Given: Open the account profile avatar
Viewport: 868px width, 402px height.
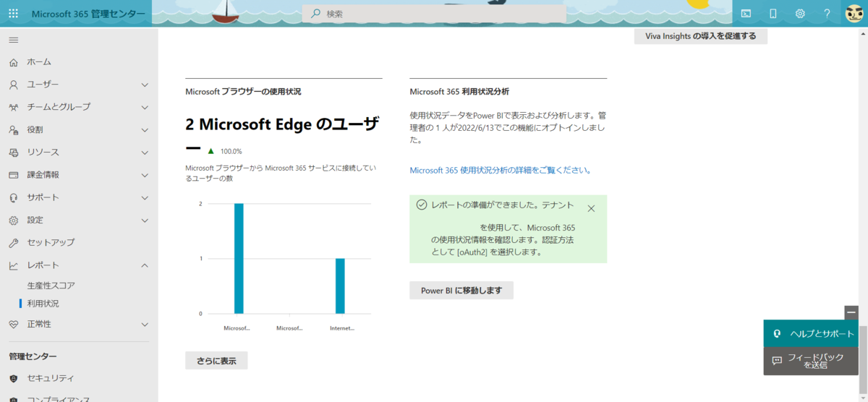Looking at the screenshot, I should (854, 13).
